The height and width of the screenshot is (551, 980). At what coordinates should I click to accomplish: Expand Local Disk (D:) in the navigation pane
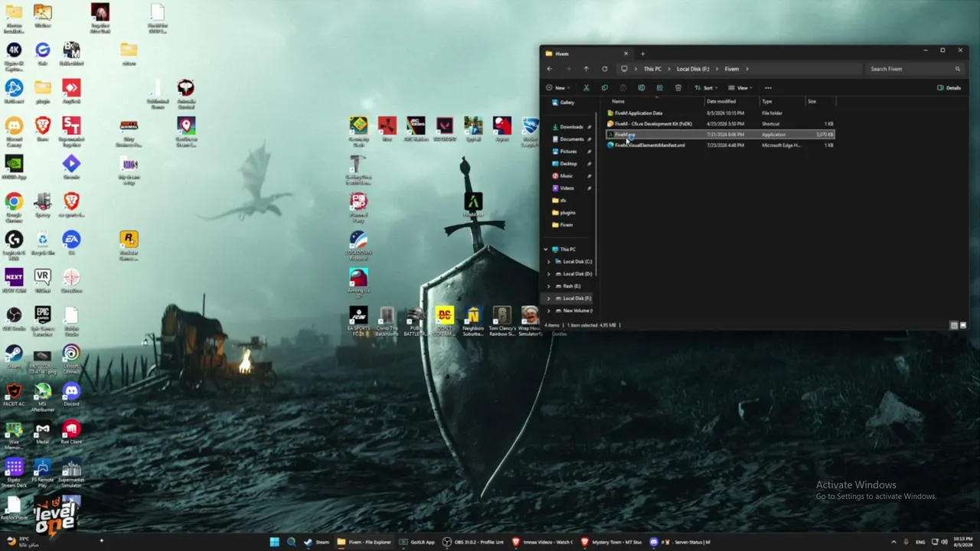point(548,274)
